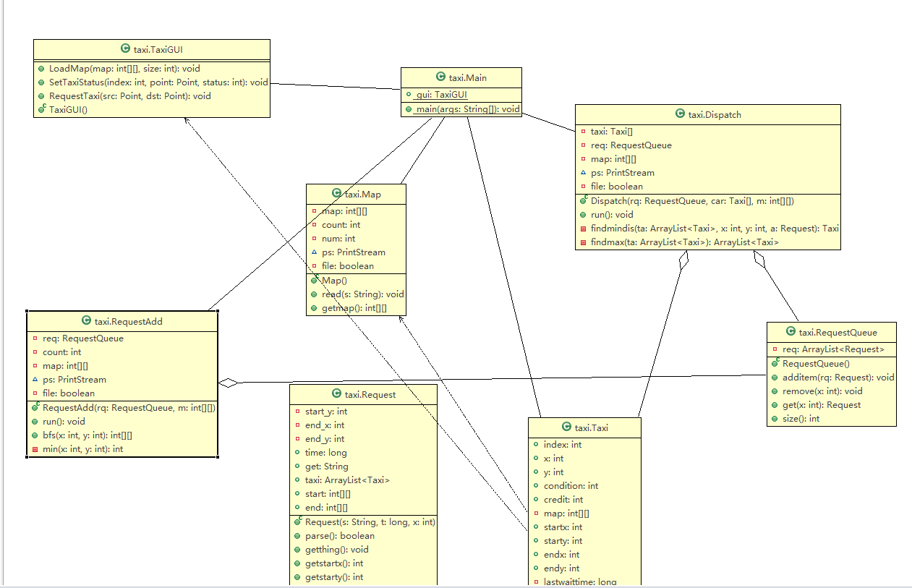
Task: Click the public method icon beside size(): int
Action: (775, 419)
